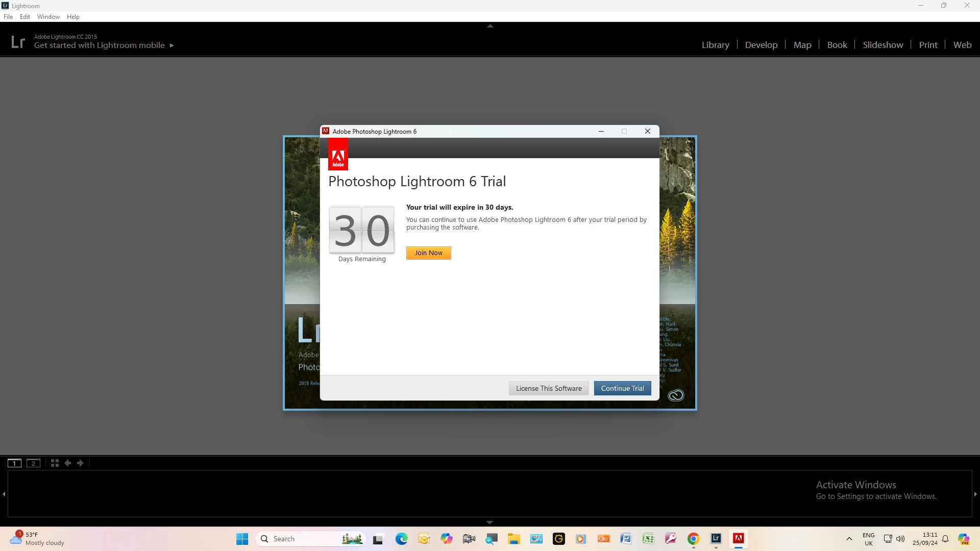Open the Help menu

[73, 17]
